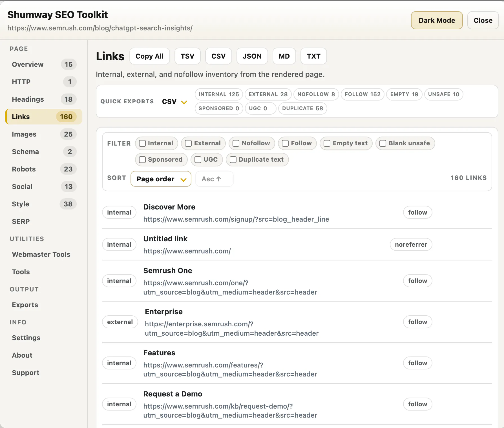The height and width of the screenshot is (428, 504).
Task: Toggle the Sponsored filter checkbox
Action: tap(142, 160)
